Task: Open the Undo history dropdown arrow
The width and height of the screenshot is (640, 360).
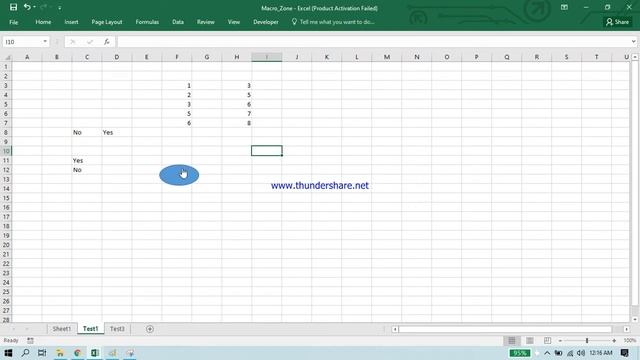Action: 34,7
